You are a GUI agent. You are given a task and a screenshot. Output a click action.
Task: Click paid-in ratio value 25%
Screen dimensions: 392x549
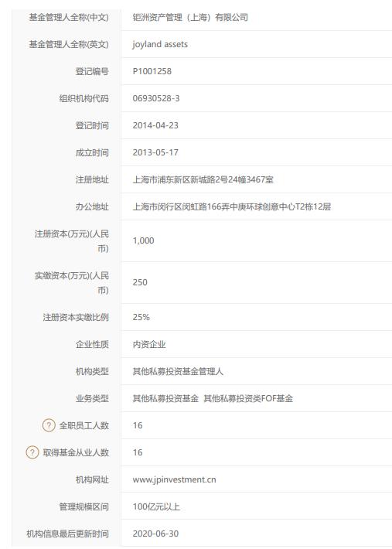141,317
